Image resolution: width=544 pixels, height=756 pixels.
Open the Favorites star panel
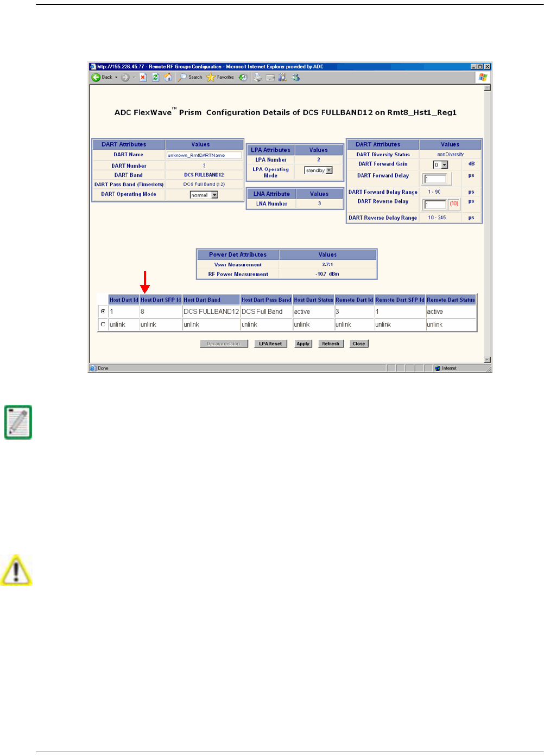[x=220, y=77]
